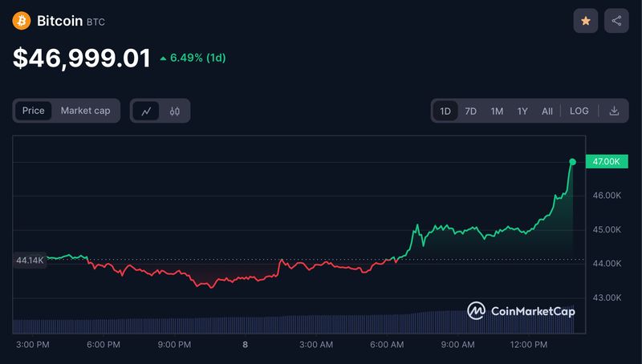Image resolution: width=642 pixels, height=364 pixels.
Task: Click the green price change arrow
Action: tap(164, 59)
